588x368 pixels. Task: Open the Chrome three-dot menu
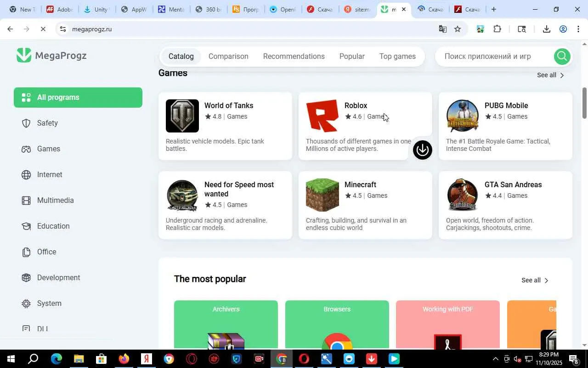click(x=578, y=29)
